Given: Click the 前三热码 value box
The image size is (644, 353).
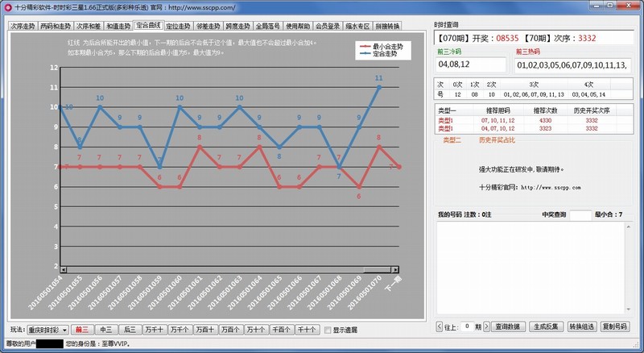Looking at the screenshot, I should point(573,65).
